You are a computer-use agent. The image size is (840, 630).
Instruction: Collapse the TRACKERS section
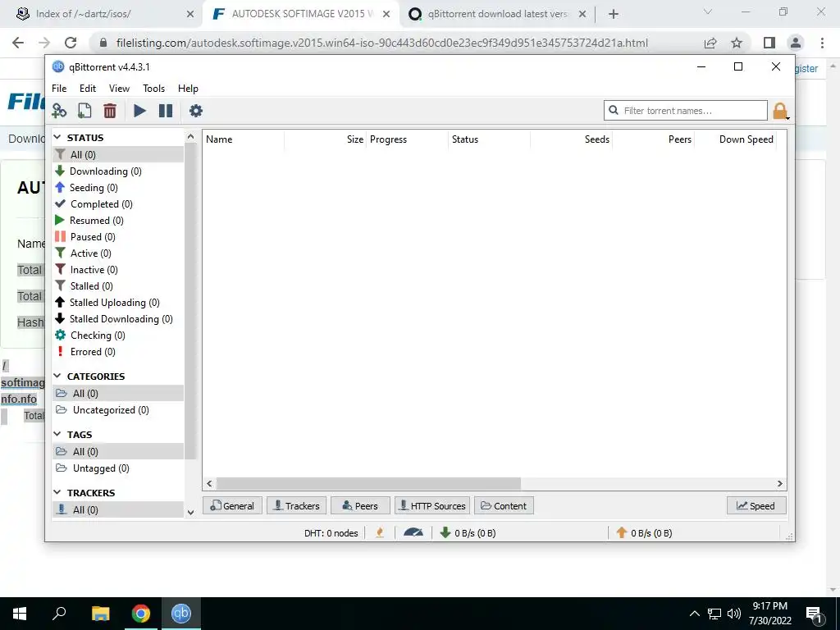[x=57, y=492]
